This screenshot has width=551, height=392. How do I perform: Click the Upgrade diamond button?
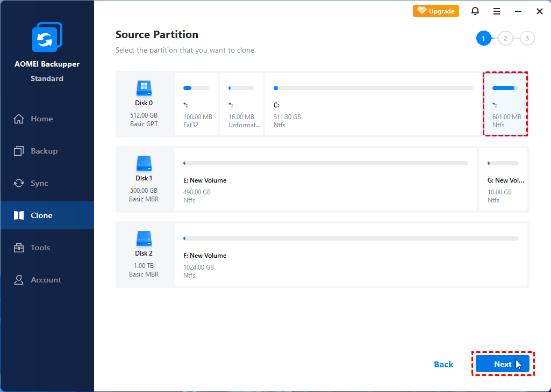[436, 11]
